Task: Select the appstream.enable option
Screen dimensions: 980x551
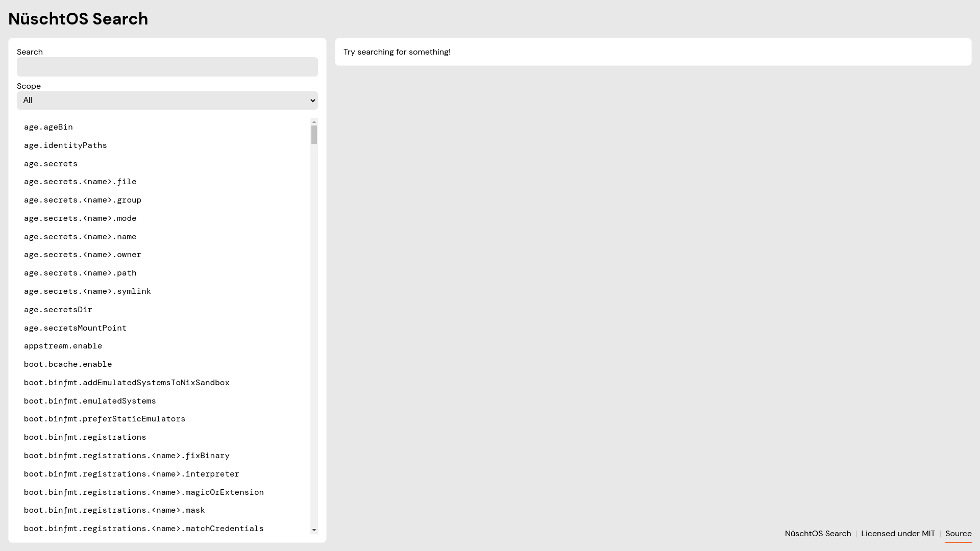Action: point(163,346)
